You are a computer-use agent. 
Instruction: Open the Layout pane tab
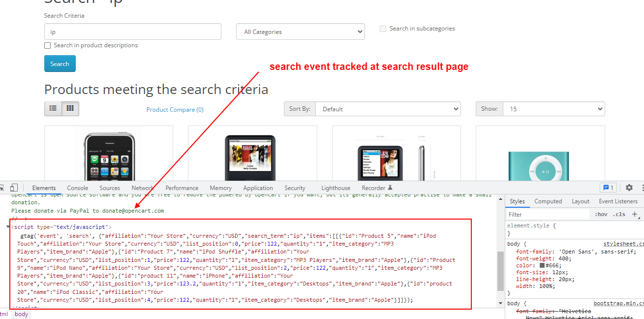click(581, 201)
